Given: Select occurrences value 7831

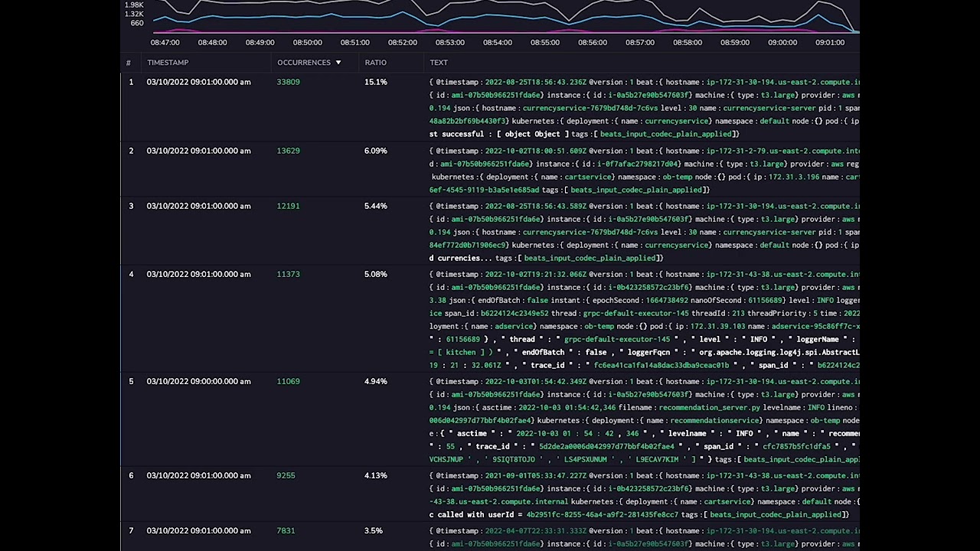Looking at the screenshot, I should 286,530.
